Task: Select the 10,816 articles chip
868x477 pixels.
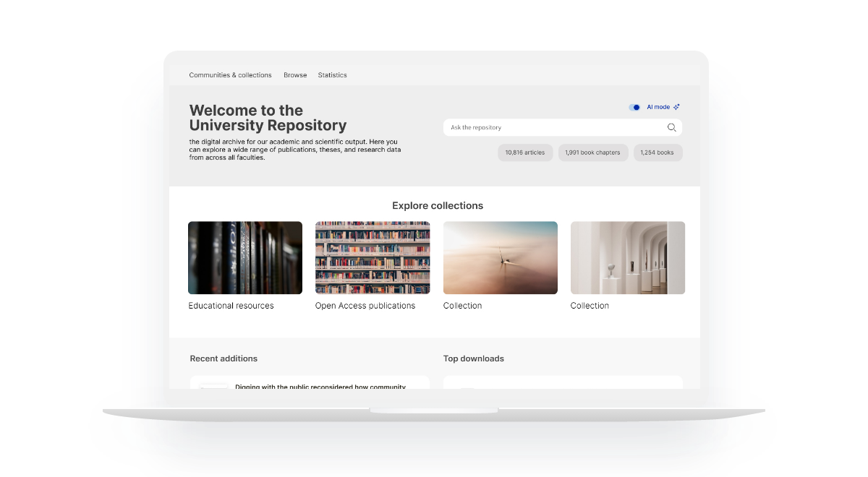Action: click(525, 152)
